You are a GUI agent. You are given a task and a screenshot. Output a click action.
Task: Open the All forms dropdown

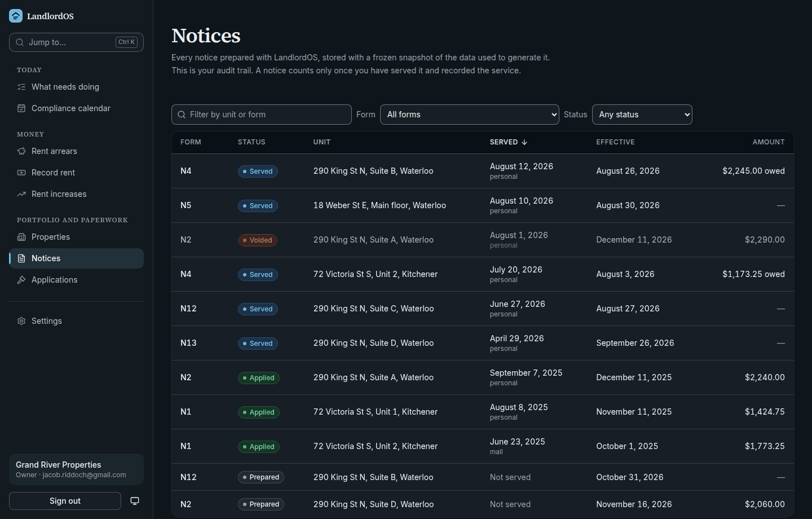(x=470, y=115)
